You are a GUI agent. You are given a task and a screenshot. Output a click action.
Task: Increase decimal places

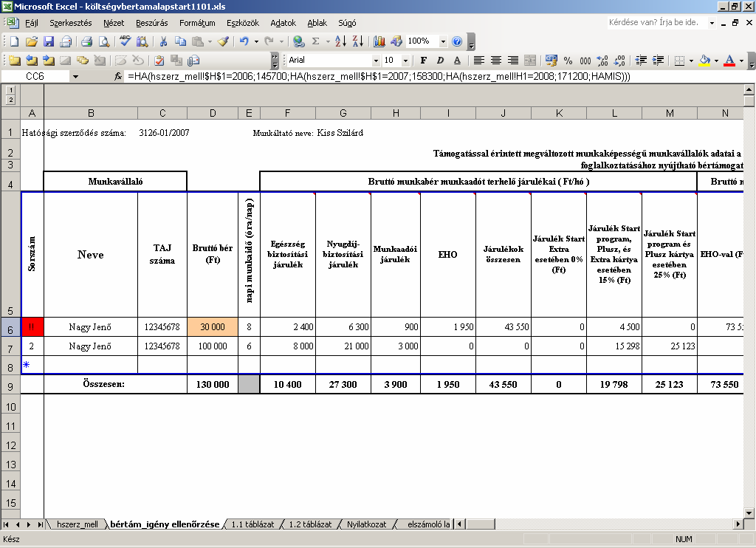pos(602,61)
